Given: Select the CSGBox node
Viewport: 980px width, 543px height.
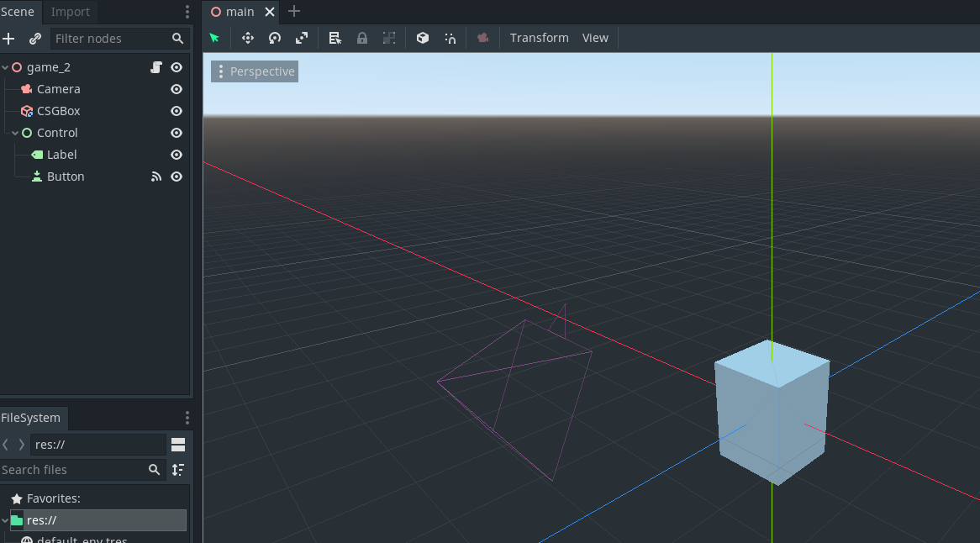Looking at the screenshot, I should click(59, 111).
